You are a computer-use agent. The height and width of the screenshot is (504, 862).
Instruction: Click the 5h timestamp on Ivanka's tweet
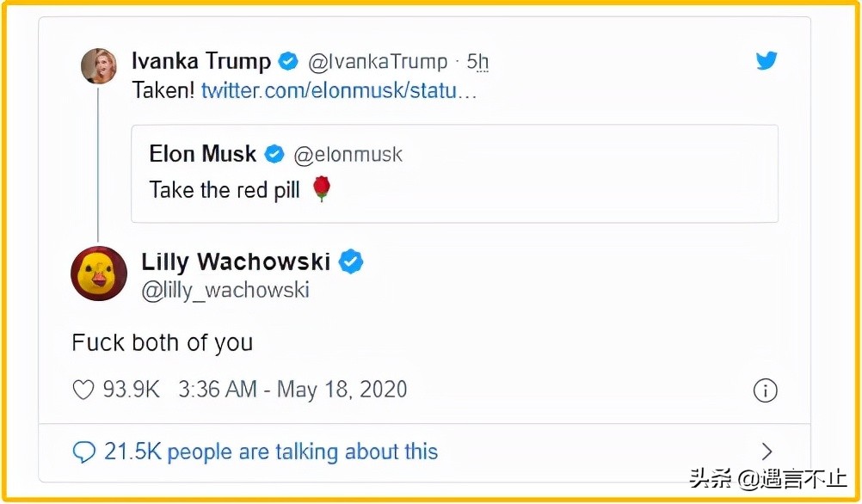point(477,62)
